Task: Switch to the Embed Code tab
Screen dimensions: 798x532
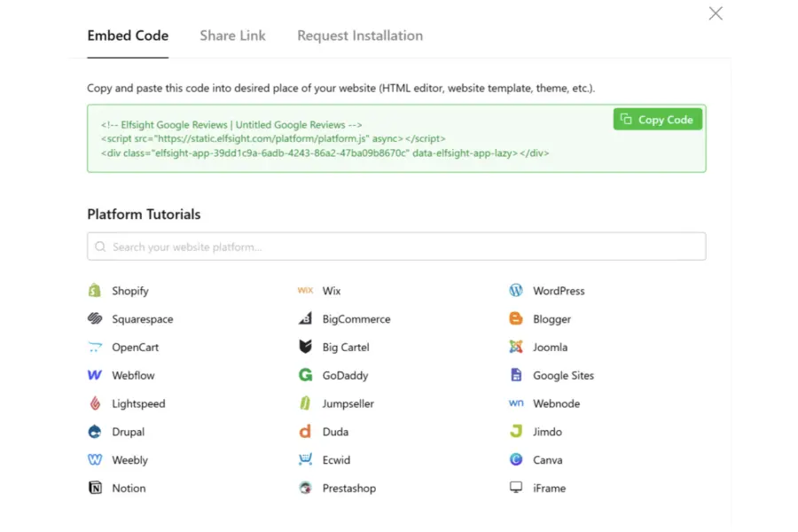Action: [128, 35]
